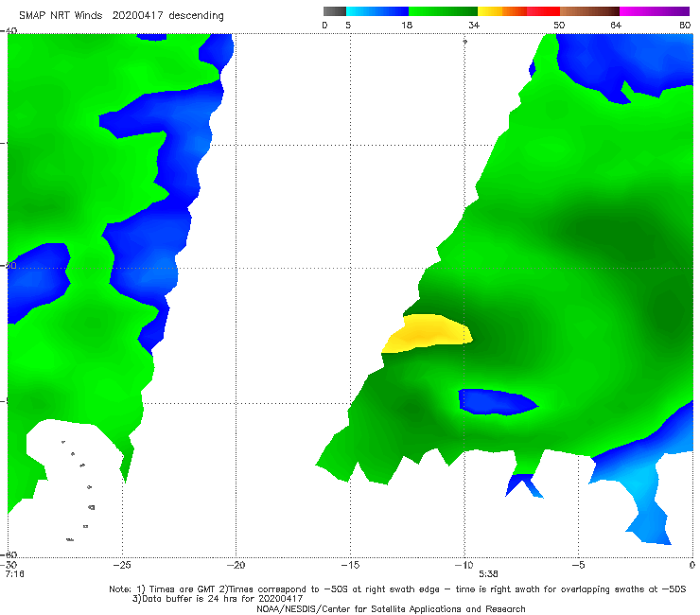
Task: Click the color bar label '64'
Action: 616,26
